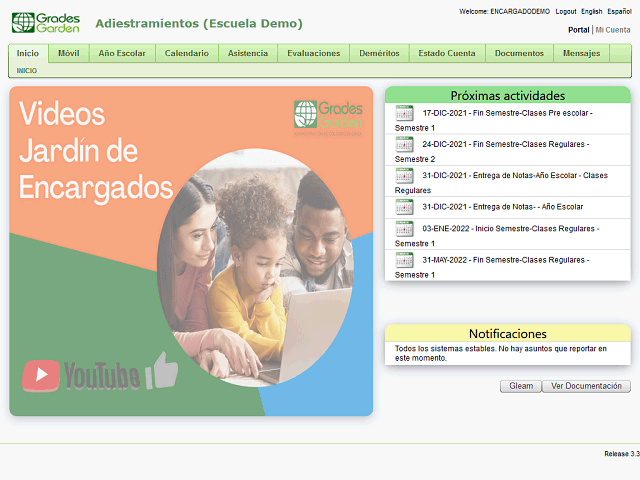Click Grades Garden logo inside video banner
Screen dimensions: 640x480
point(328,118)
